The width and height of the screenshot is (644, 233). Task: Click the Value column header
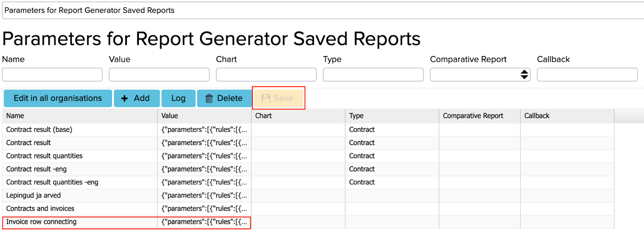coord(169,116)
